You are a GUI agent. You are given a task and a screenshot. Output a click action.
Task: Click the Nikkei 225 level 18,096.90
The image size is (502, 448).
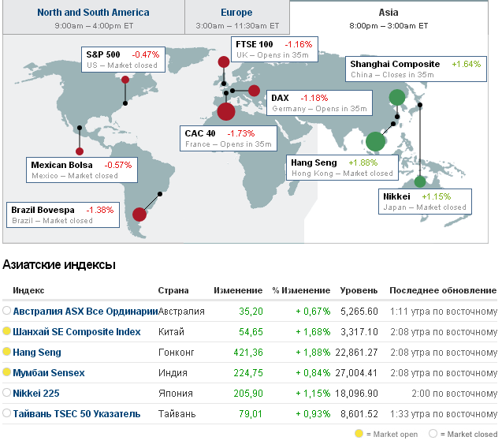[x=356, y=394]
